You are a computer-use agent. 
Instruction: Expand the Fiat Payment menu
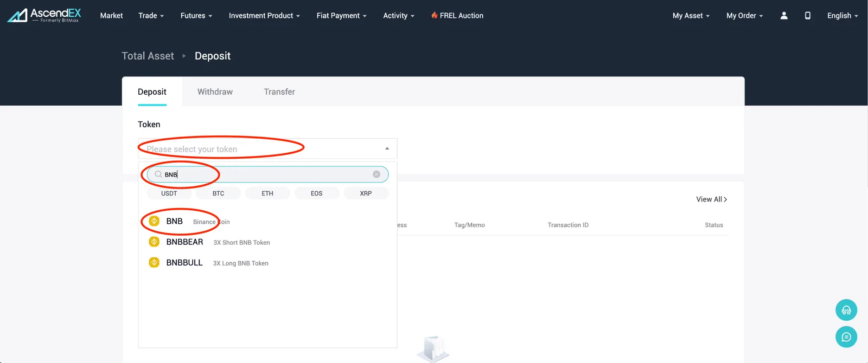pos(342,16)
